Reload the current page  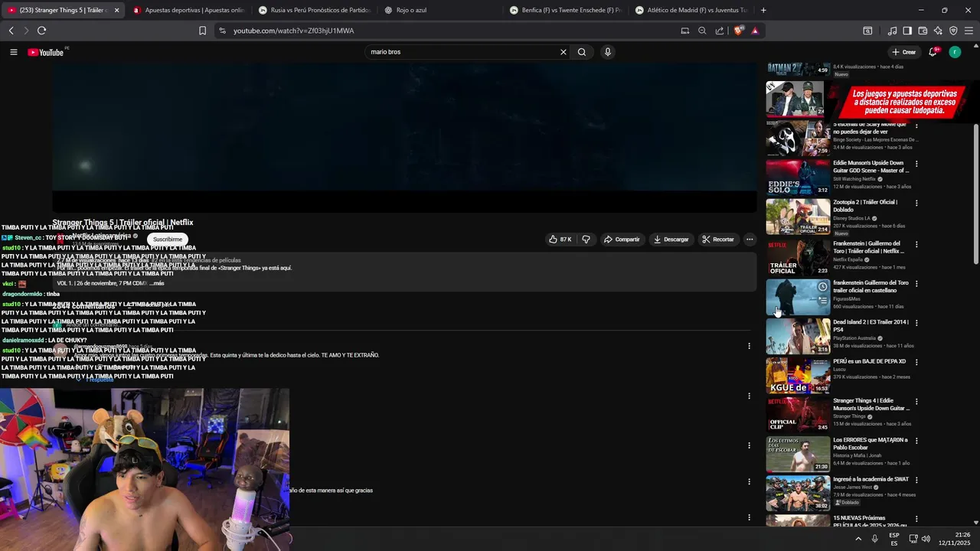coord(41,31)
